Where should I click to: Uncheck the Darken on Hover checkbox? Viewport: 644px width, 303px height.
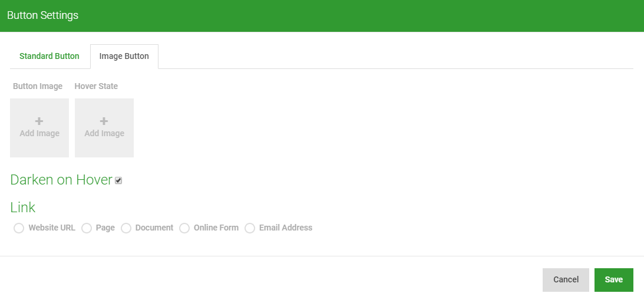[x=118, y=180]
